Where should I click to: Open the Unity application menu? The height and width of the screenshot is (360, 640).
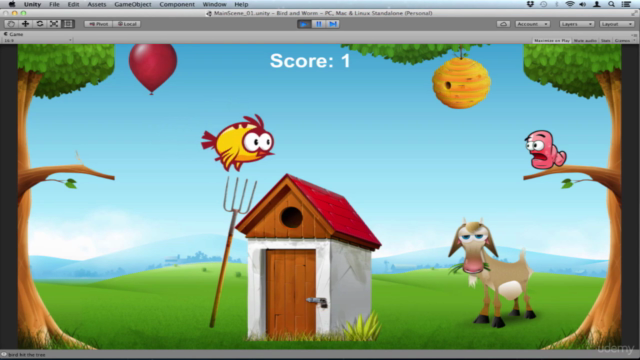point(32,4)
